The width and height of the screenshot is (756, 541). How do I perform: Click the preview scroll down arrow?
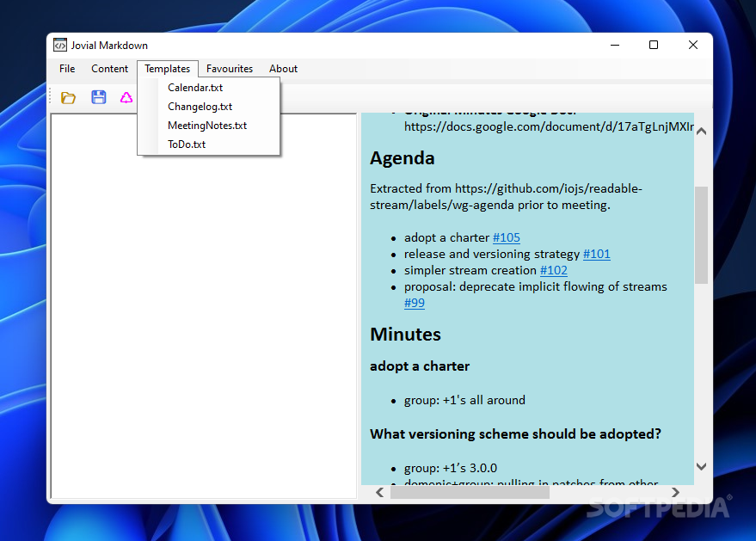(x=702, y=466)
